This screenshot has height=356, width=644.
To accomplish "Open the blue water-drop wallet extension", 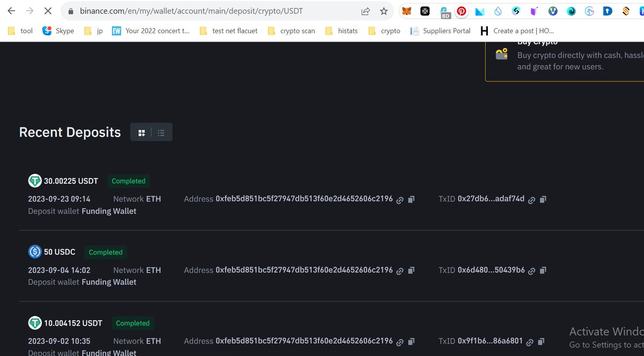I will click(498, 11).
